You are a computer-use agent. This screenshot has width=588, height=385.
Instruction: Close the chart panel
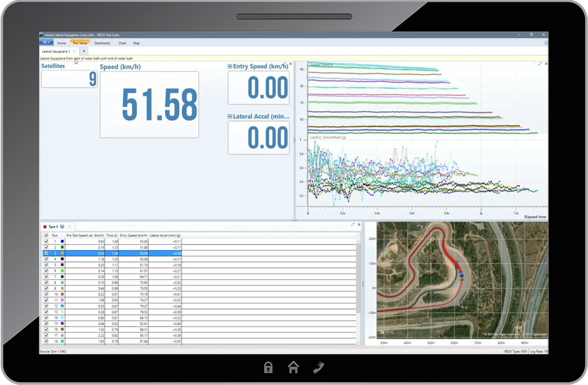(545, 64)
